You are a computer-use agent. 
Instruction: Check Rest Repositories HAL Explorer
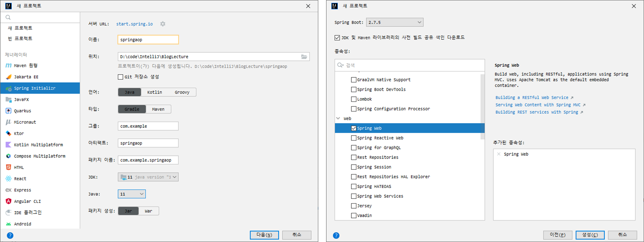tap(354, 177)
